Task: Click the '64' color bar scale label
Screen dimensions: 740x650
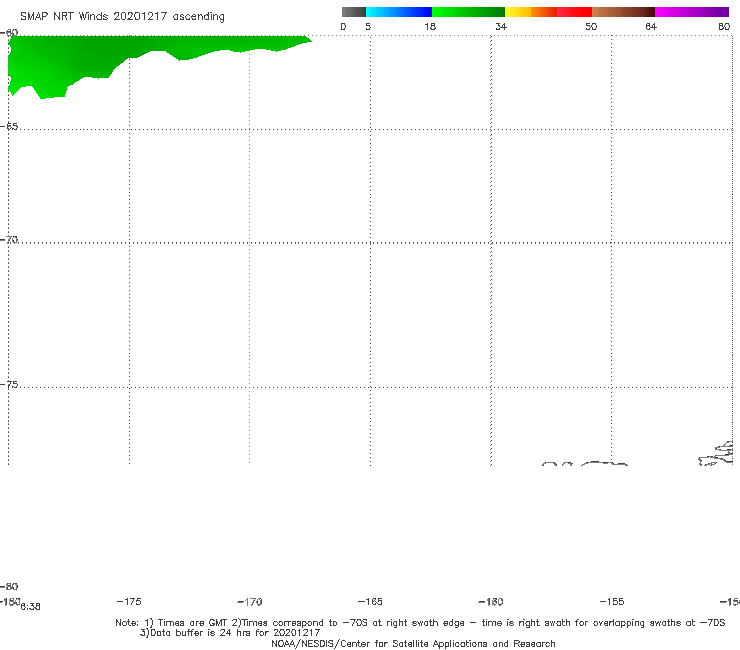Action: click(651, 26)
